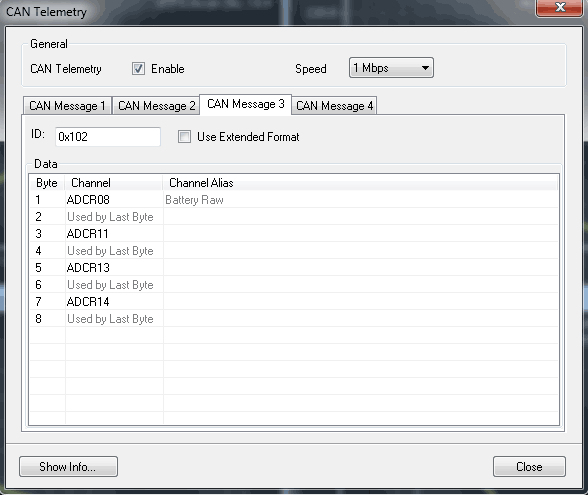Click the Byte column header
588x495 pixels.
click(x=47, y=183)
